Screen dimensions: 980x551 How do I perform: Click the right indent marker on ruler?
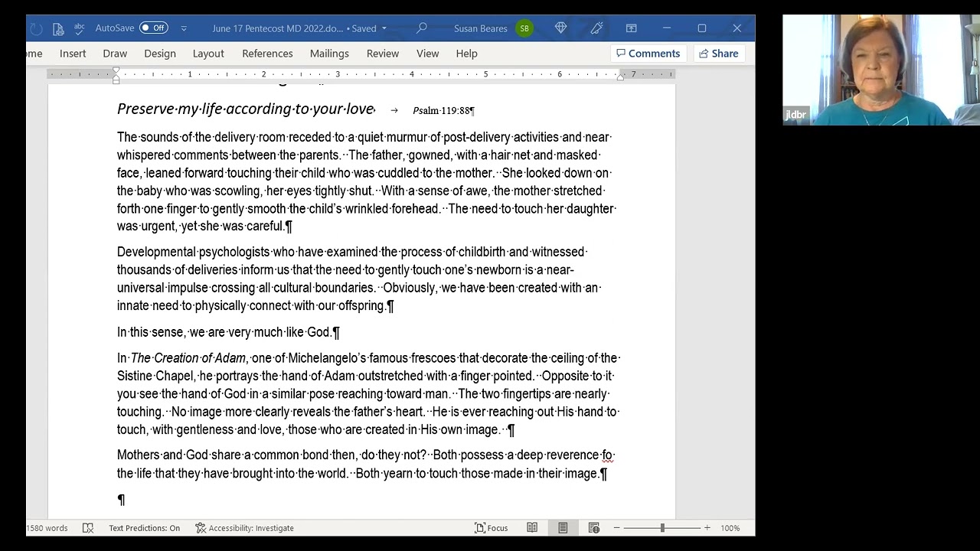(x=620, y=77)
